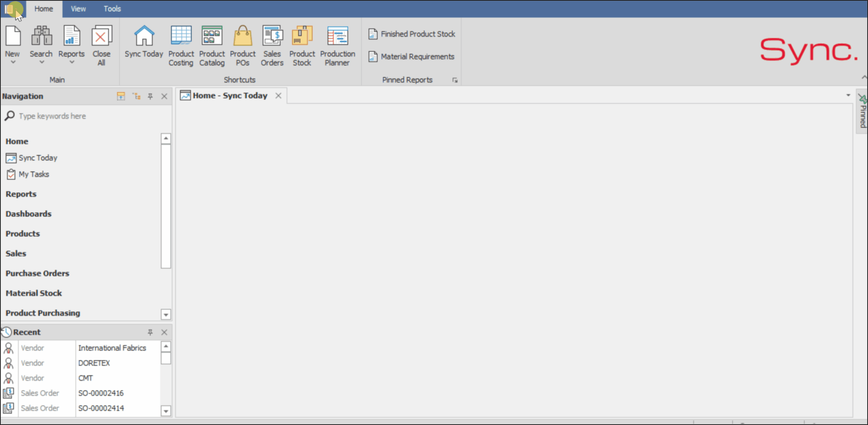Open the Sales Orders shortcut
This screenshot has width=868, height=425.
pyautogui.click(x=272, y=46)
